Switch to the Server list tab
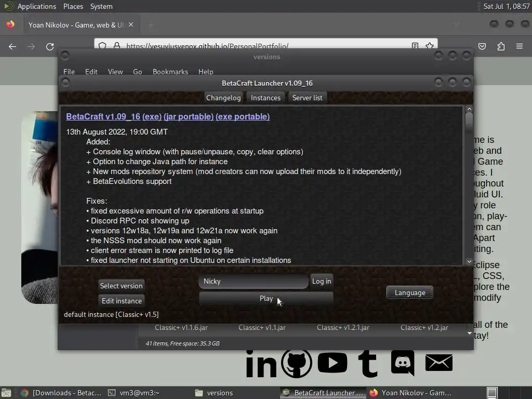Screen dimensions: 532x399 (x=308, y=98)
